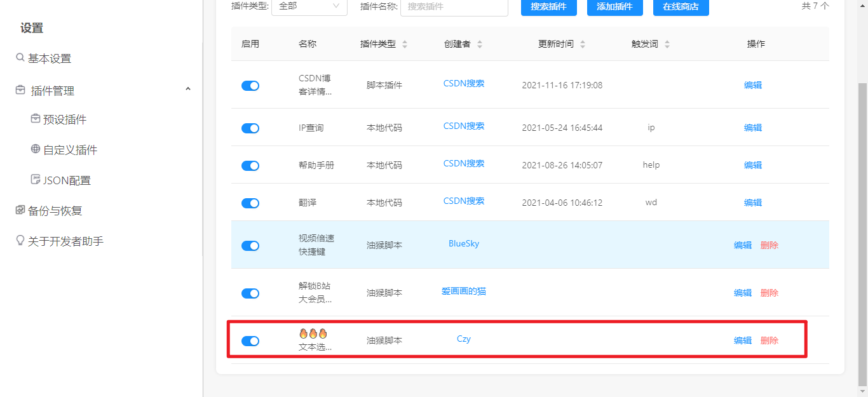Click the lightbulb icon beside 关于开发者助手
Viewport: 868px width, 397px height.
20,241
